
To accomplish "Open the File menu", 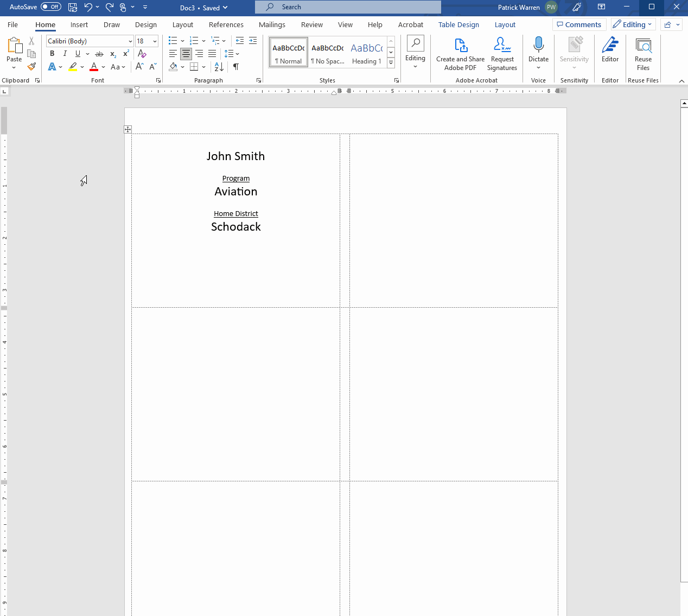I will (12, 24).
